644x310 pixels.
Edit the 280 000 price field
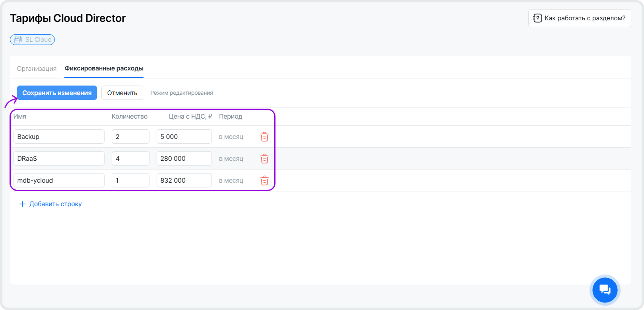click(x=184, y=158)
